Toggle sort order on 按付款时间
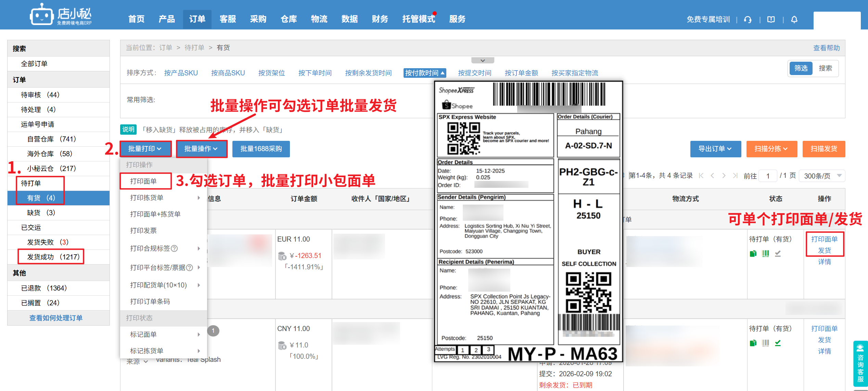868x391 pixels. 425,73
